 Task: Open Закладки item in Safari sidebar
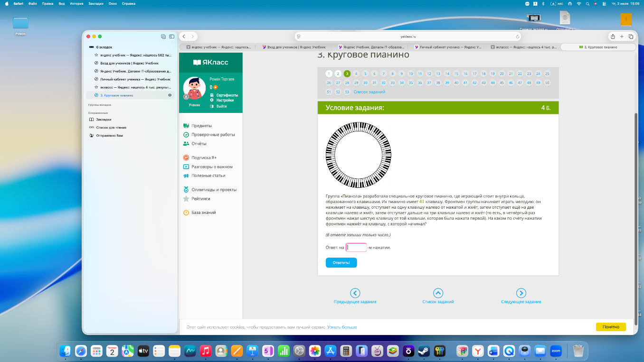(104, 120)
